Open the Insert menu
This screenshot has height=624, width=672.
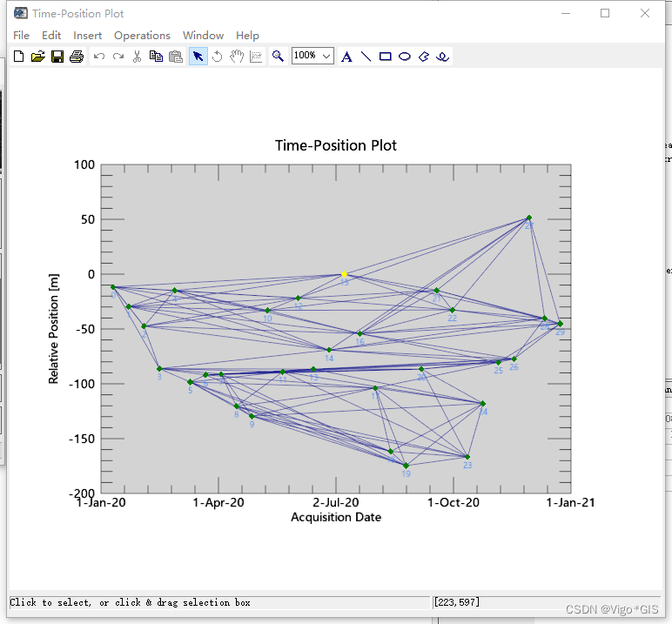(x=87, y=35)
